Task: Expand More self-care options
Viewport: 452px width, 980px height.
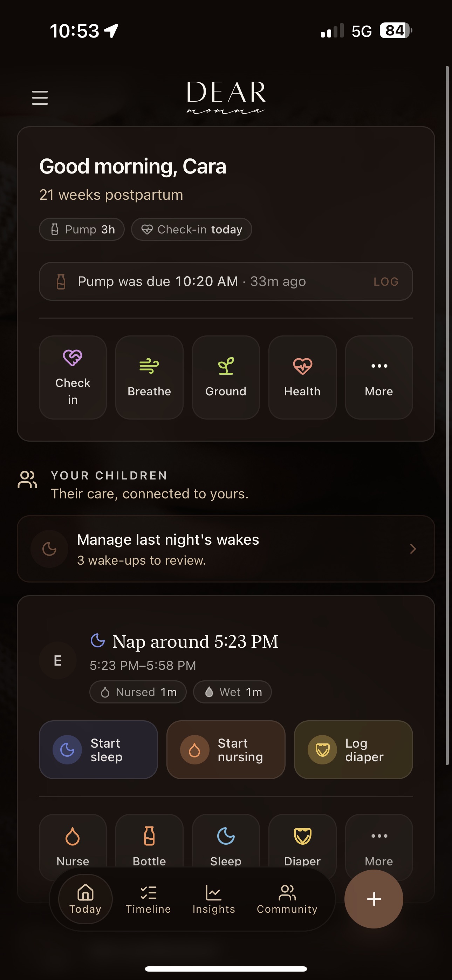Action: (x=378, y=377)
